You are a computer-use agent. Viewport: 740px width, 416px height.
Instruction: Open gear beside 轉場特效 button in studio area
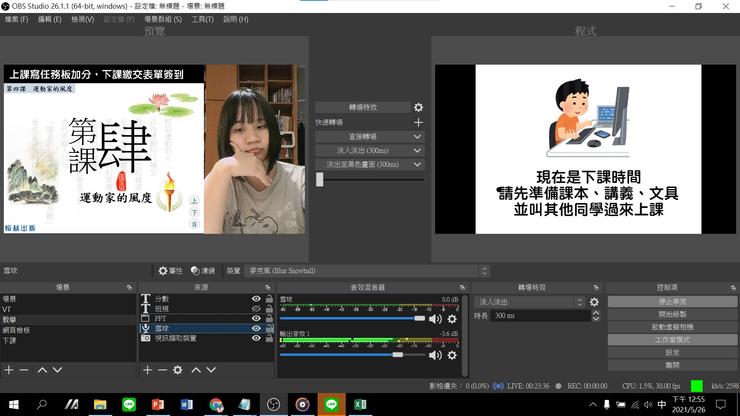[x=418, y=107]
